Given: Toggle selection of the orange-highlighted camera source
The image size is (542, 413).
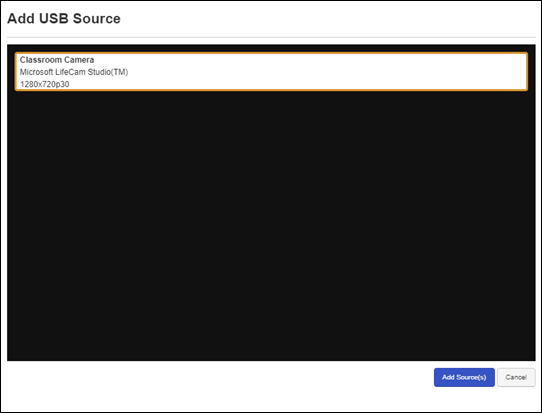Looking at the screenshot, I should 271,72.
